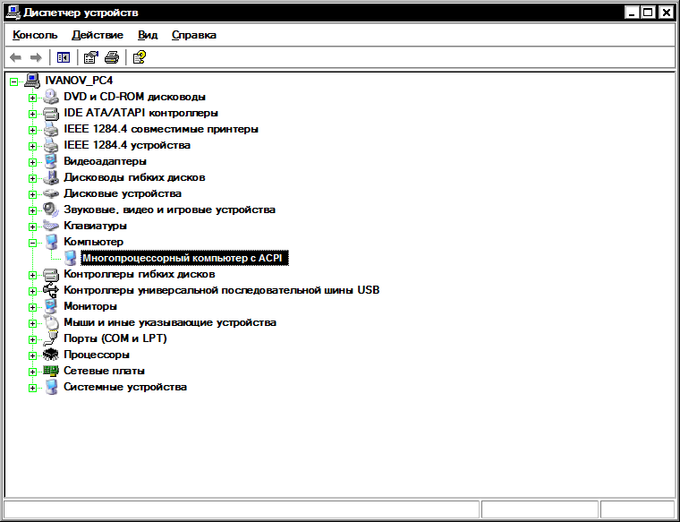Click the Print toolbar icon
Image resolution: width=680 pixels, height=522 pixels.
111,57
